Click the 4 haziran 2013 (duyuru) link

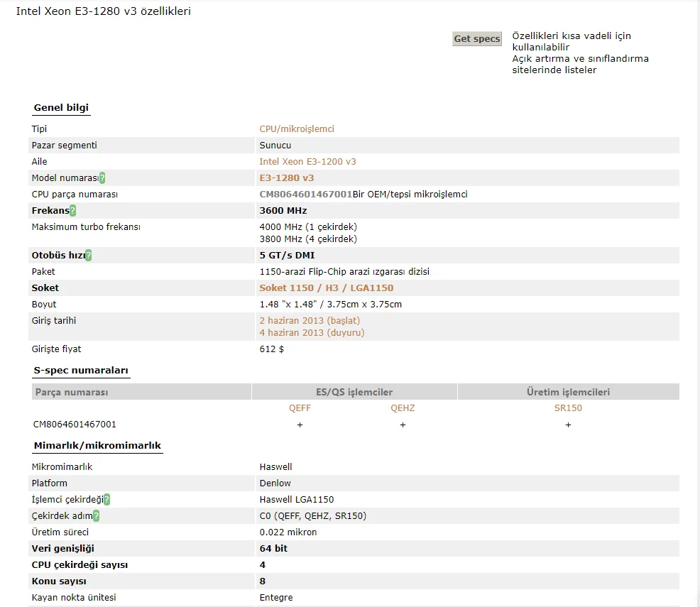(312, 332)
